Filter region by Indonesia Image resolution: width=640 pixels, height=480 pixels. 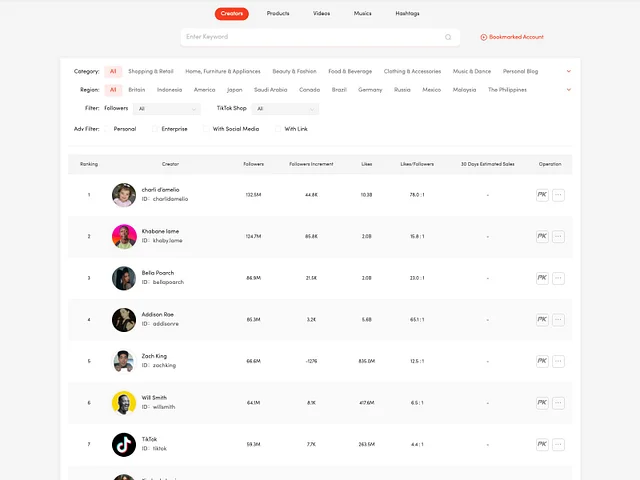(x=169, y=90)
